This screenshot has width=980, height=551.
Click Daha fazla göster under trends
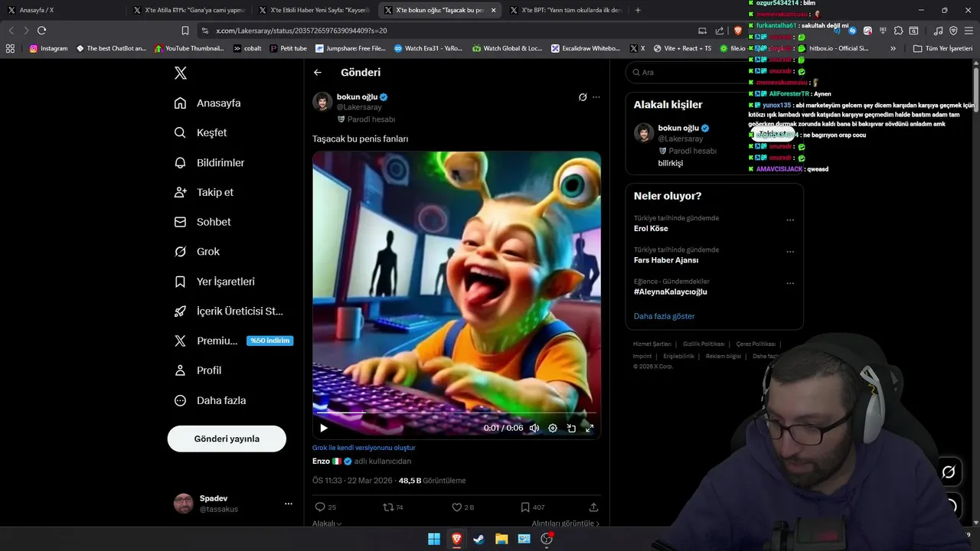coord(664,316)
